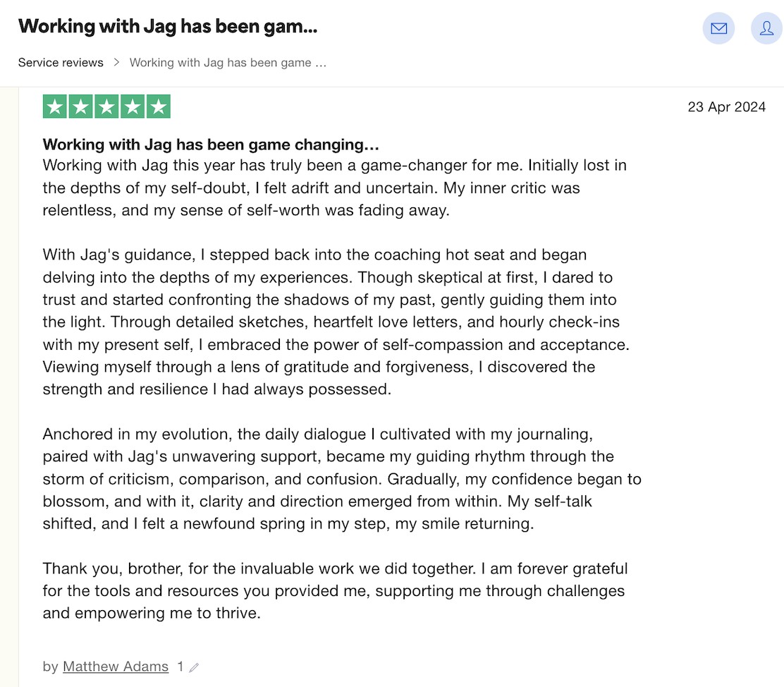
Task: Click the breadcrumb chevron separator
Action: [x=116, y=62]
